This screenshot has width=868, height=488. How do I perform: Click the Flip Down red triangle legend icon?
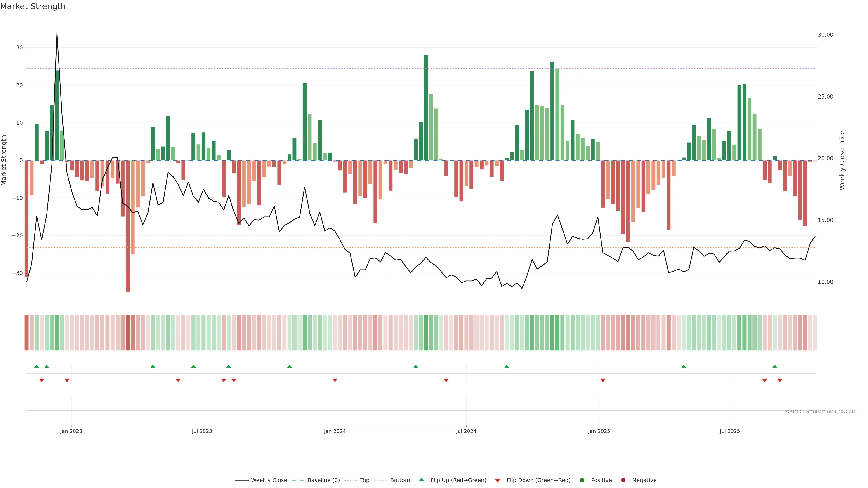498,481
